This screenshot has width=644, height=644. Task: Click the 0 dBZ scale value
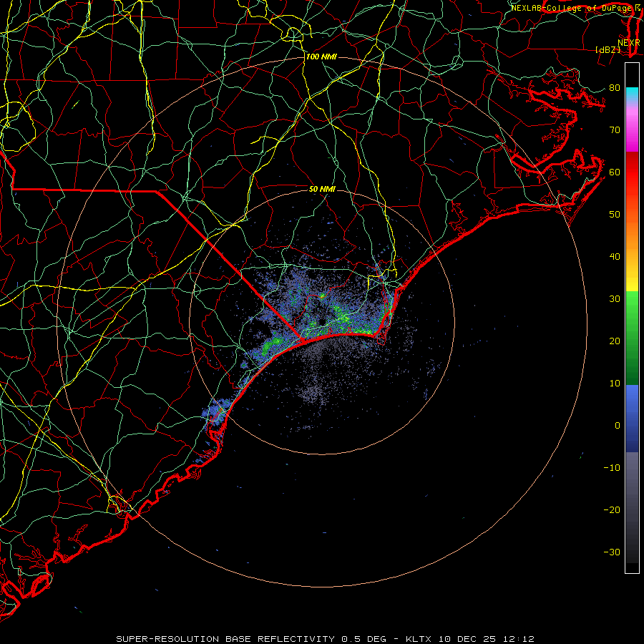(x=618, y=426)
